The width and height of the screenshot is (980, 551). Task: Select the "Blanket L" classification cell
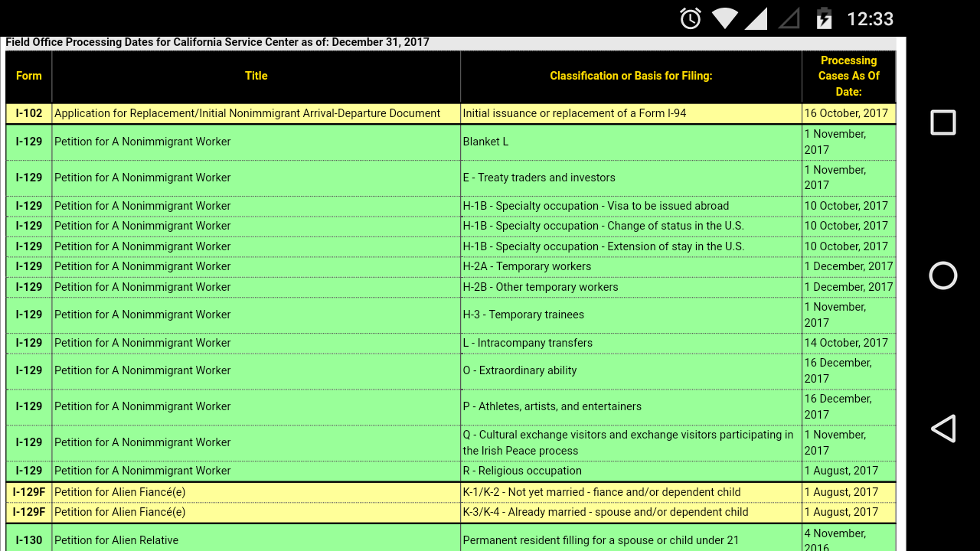pyautogui.click(x=631, y=142)
